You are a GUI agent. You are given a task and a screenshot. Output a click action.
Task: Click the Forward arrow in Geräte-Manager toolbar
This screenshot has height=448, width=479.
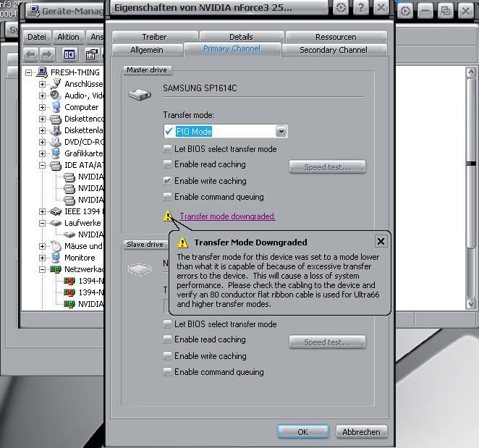pos(47,55)
